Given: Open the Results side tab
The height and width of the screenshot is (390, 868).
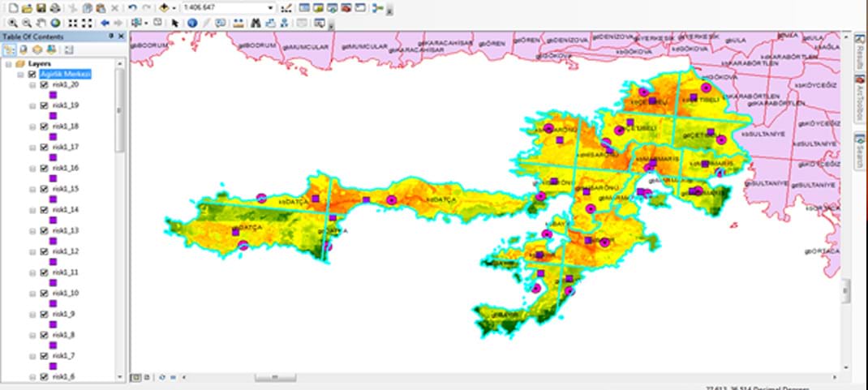Looking at the screenshot, I should (860, 53).
